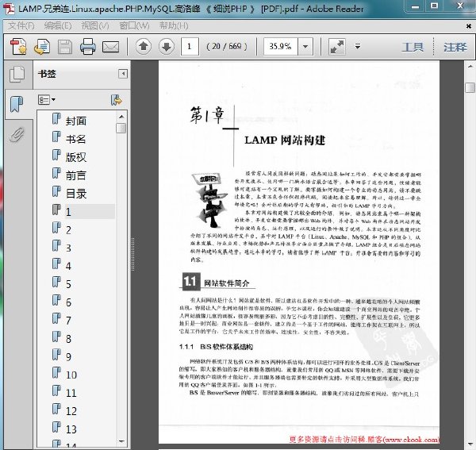Screen dimensions: 476x450
Task: Select bookmark 1
Action: [68, 212]
